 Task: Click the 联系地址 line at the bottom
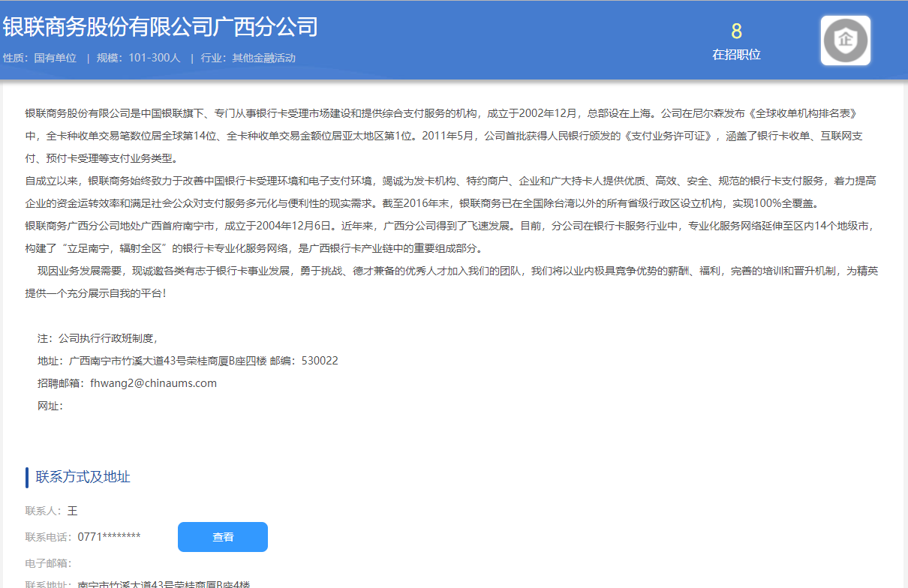pyautogui.click(x=137, y=584)
